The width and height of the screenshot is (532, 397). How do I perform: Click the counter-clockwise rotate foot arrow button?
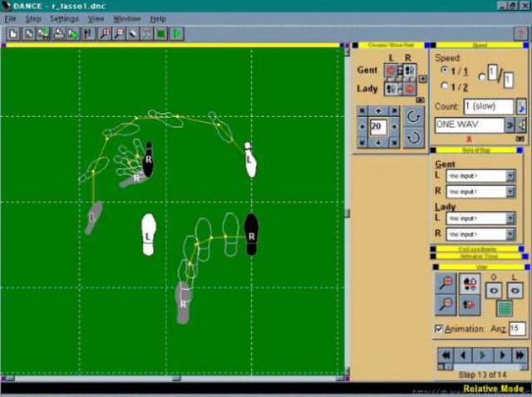413,138
